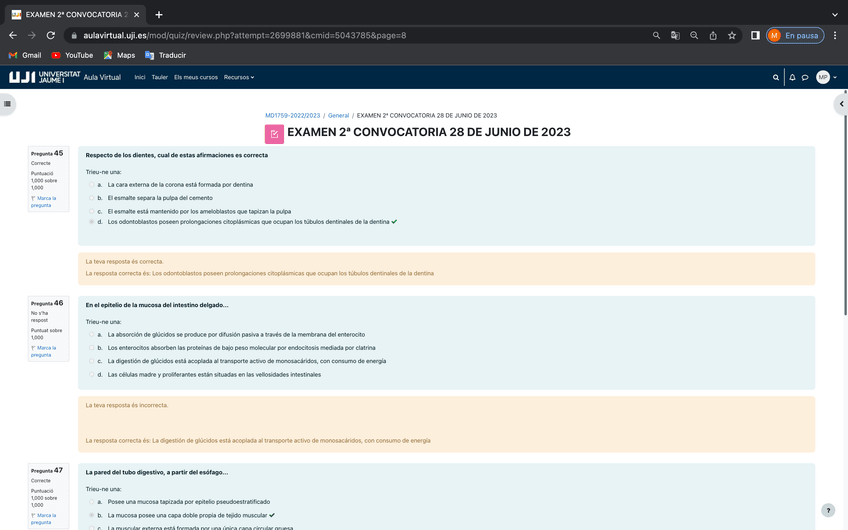Image resolution: width=848 pixels, height=530 pixels.
Task: Click the pink quiz icon beside the exam title
Action: coord(274,134)
